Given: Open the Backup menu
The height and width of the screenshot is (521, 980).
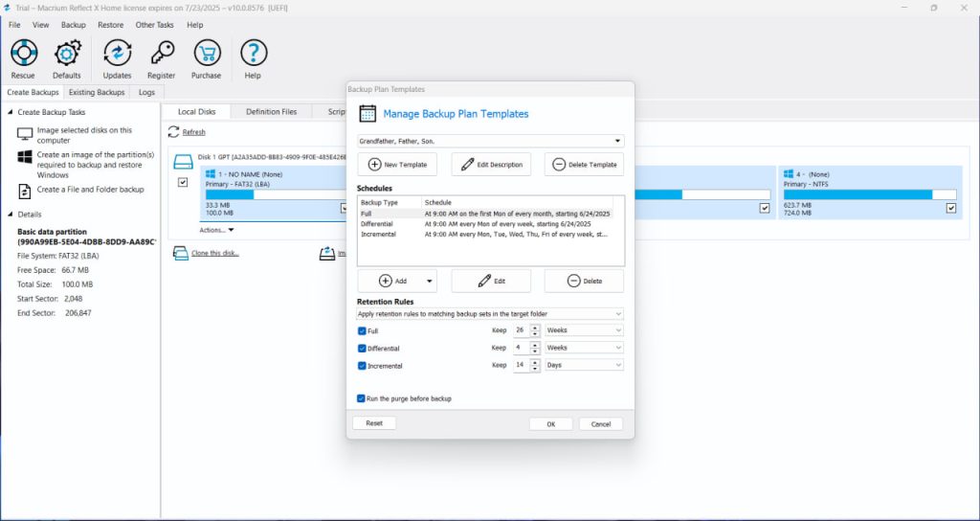Looking at the screenshot, I should coord(74,25).
